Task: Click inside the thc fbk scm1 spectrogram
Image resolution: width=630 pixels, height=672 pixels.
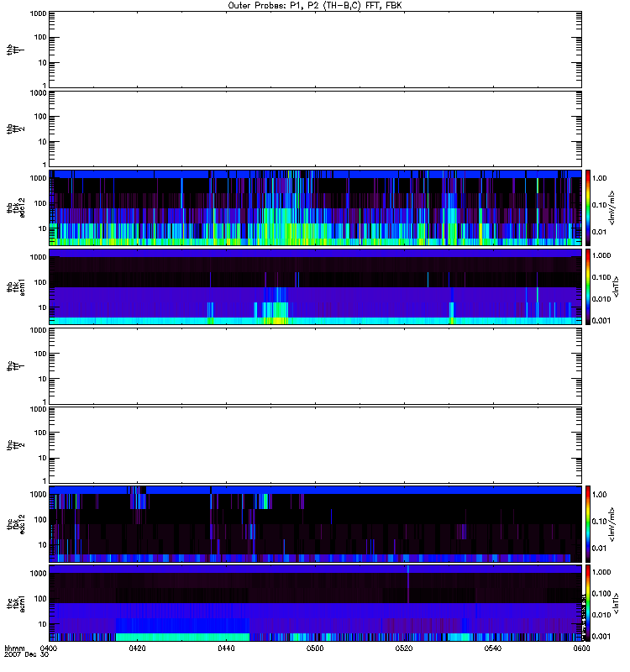Action: point(315,602)
